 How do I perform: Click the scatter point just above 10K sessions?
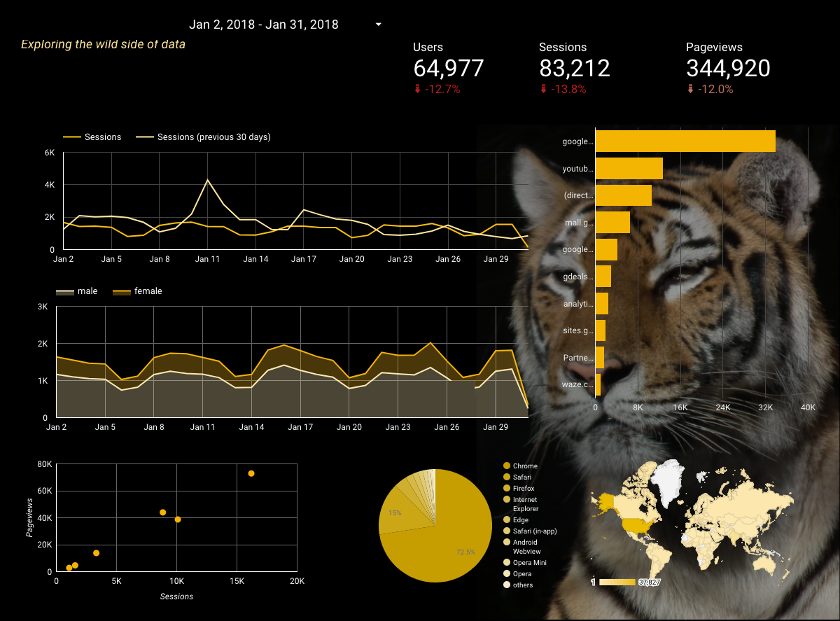178,519
